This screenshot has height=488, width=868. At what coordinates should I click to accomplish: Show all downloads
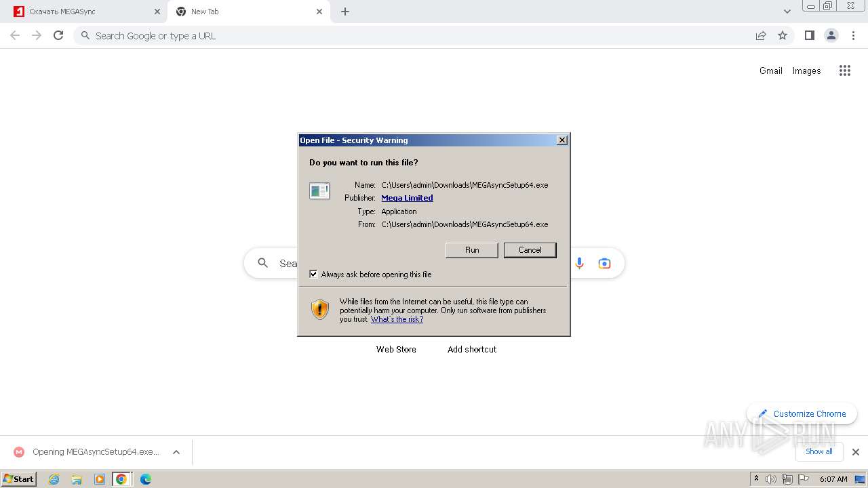click(819, 451)
